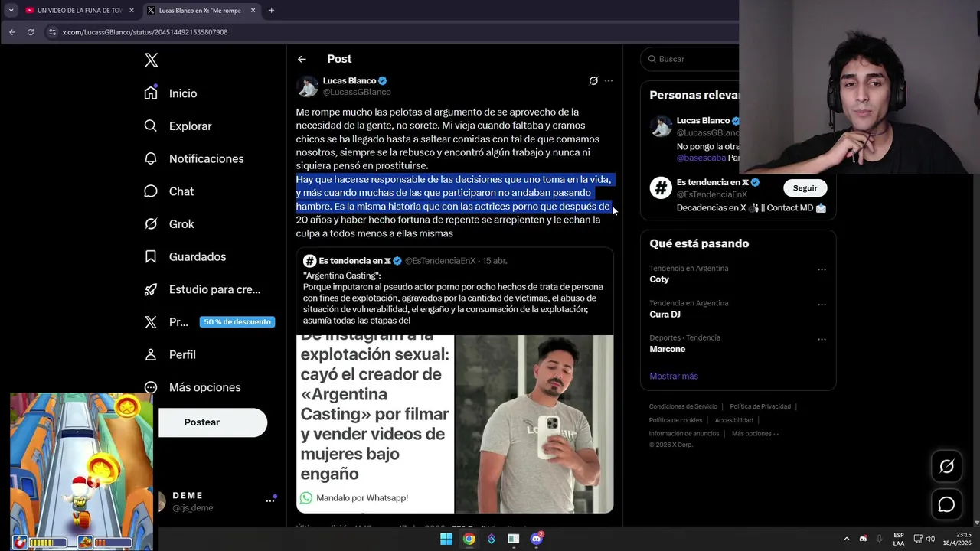980x551 pixels.
Task: Click the @LucassGBlanco handle on the post
Action: pyautogui.click(x=357, y=92)
